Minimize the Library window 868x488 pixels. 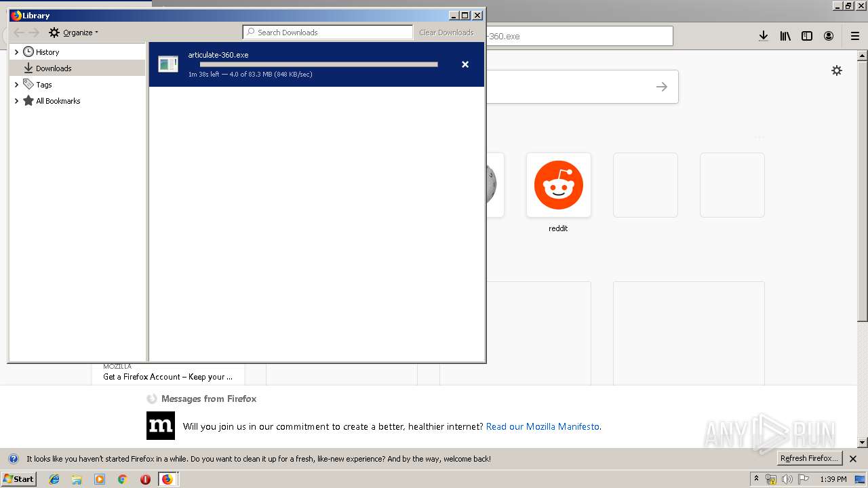coord(454,16)
